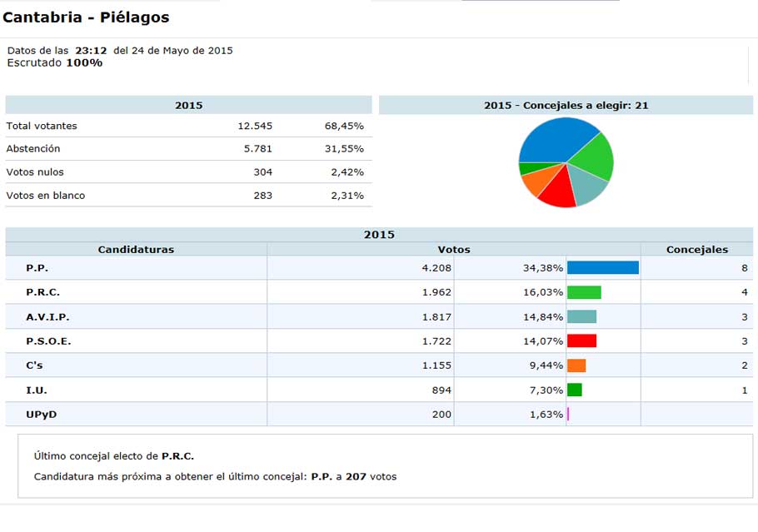Click the Candidaturas column header
This screenshot has width=758, height=532.
pyautogui.click(x=136, y=249)
